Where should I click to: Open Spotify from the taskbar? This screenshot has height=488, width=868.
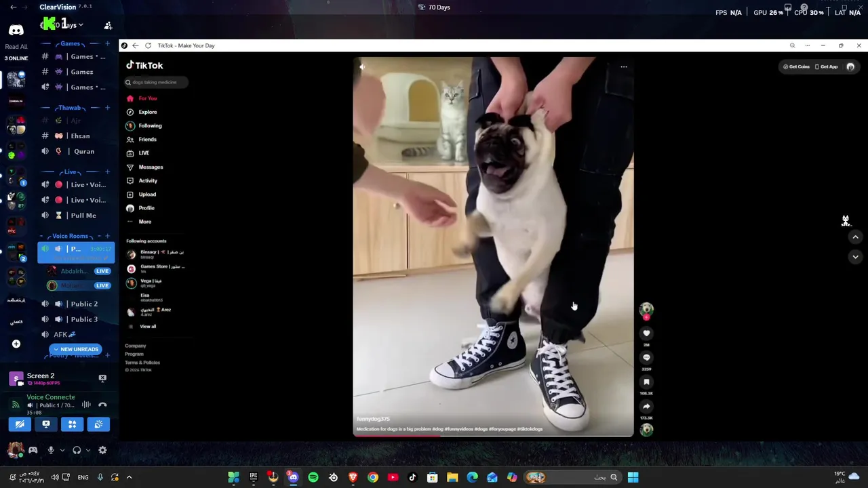click(x=313, y=477)
